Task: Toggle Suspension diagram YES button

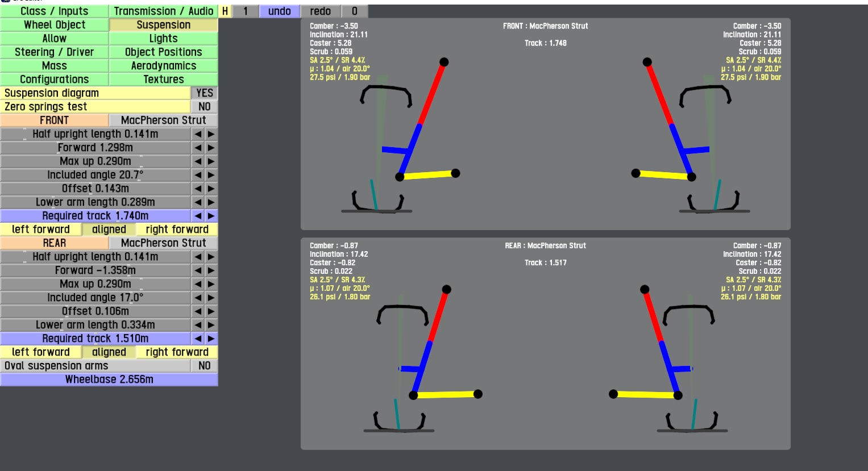Action: 205,93
